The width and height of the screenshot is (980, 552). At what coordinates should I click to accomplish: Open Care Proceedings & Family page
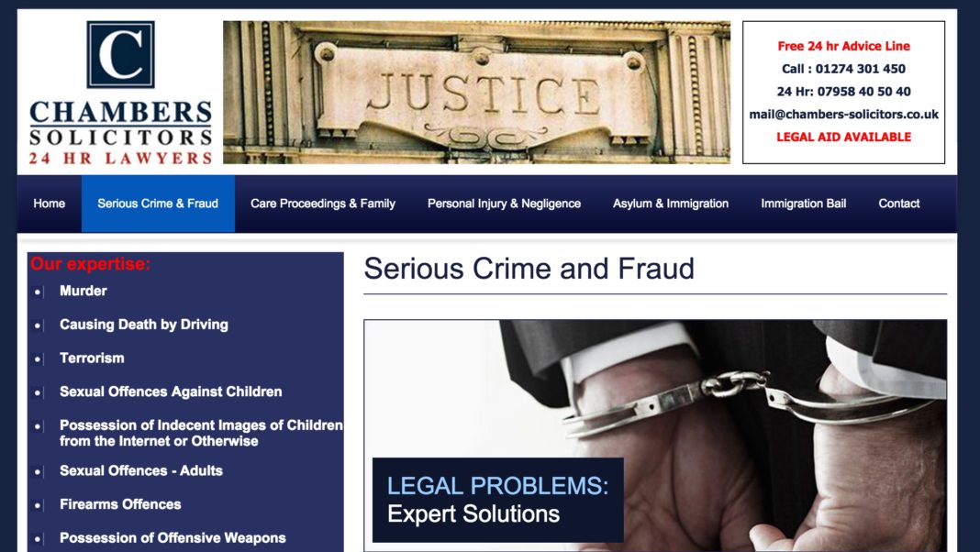[323, 204]
